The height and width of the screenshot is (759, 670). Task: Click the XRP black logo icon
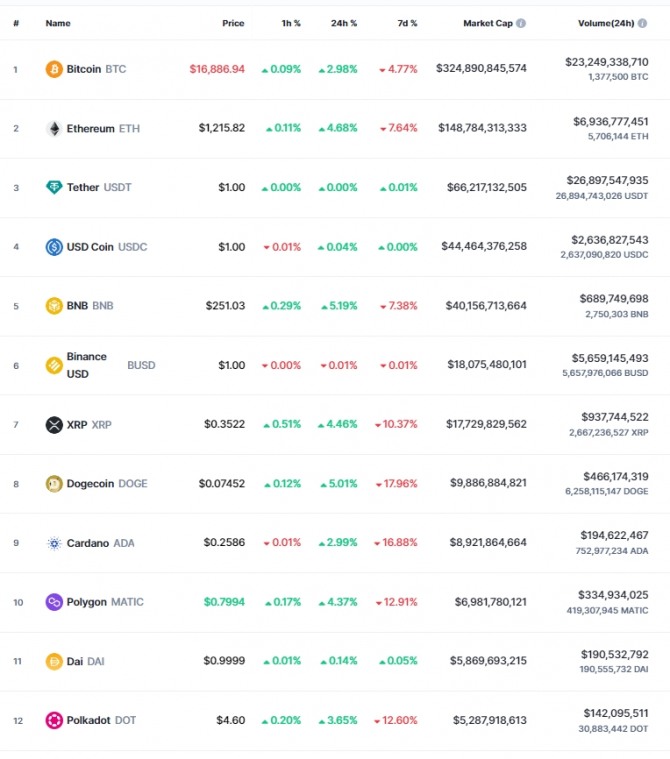pos(54,425)
